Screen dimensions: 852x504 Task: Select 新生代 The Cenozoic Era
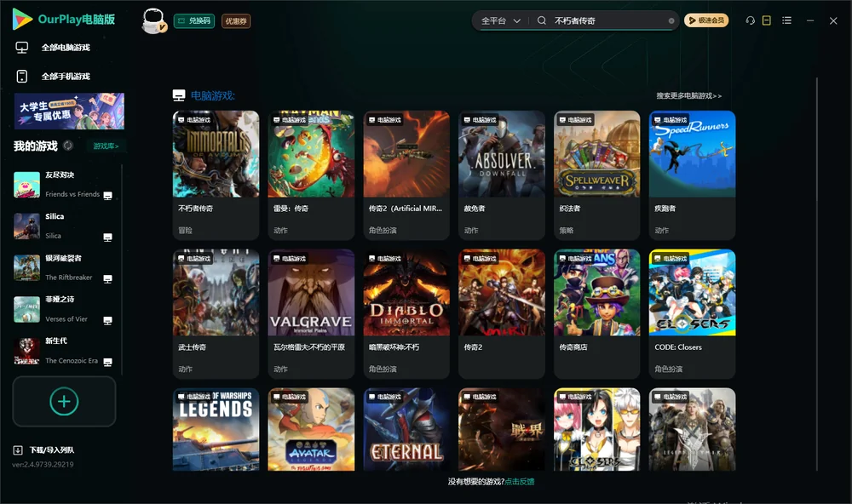(64, 352)
